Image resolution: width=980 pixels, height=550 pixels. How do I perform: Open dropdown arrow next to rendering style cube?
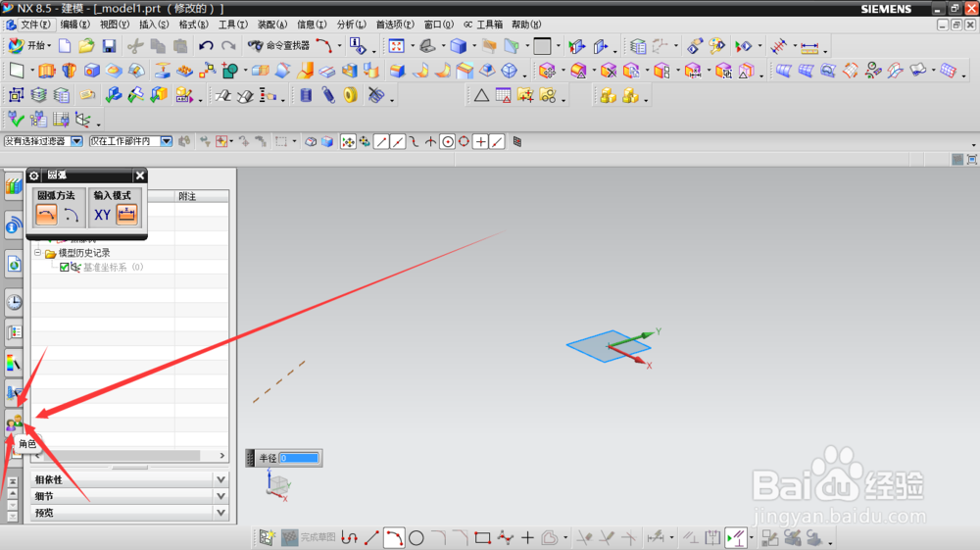[x=473, y=46]
